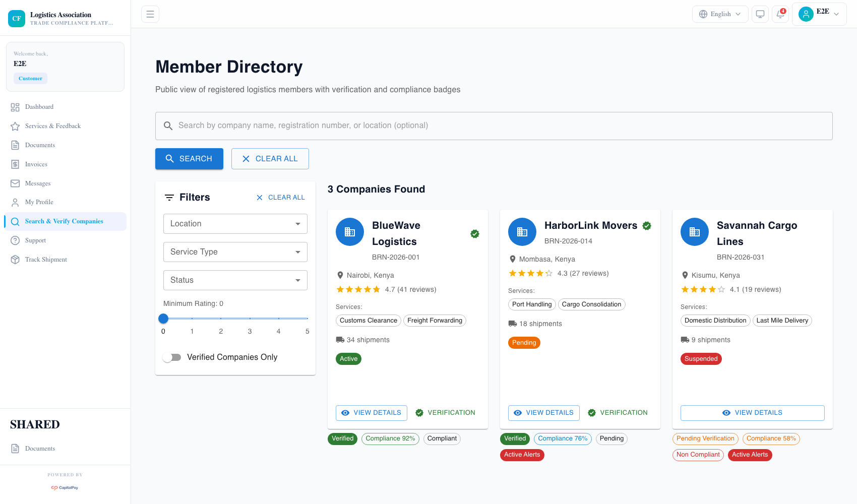Expand the Location filter dropdown
Screen dimensions: 857x504
[235, 223]
